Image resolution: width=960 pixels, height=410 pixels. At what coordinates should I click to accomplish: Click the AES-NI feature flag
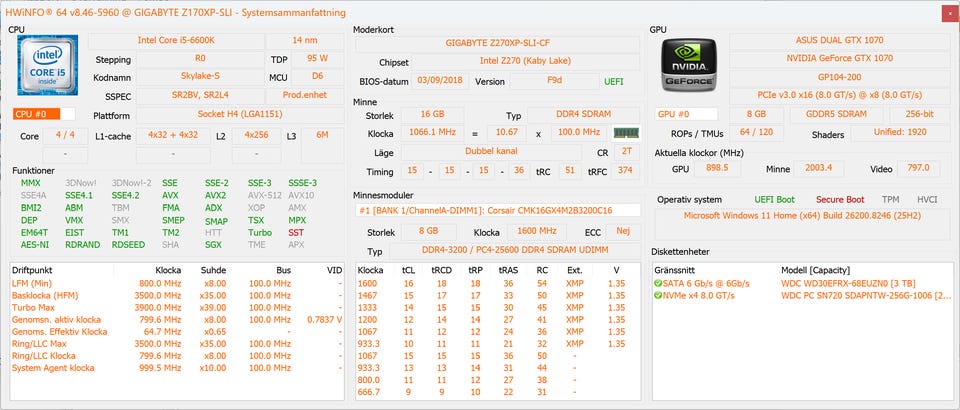click(x=34, y=245)
